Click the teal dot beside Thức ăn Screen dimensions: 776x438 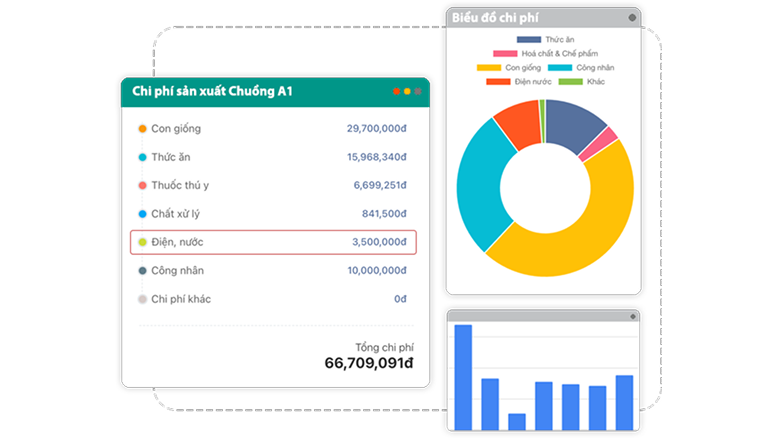tap(142, 157)
